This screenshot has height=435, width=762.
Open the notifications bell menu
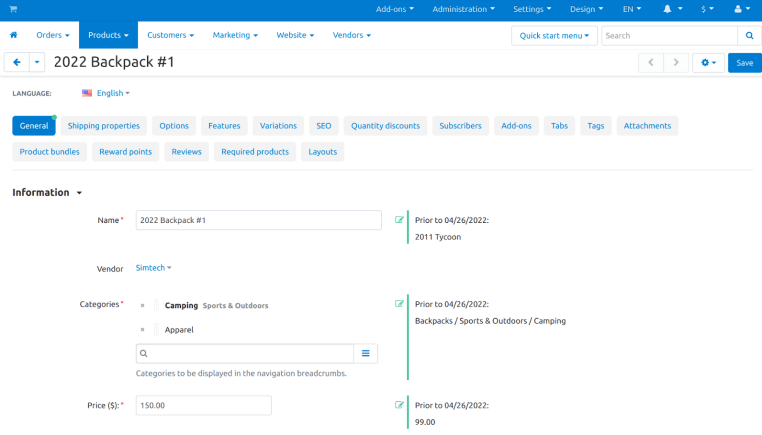[x=671, y=9]
